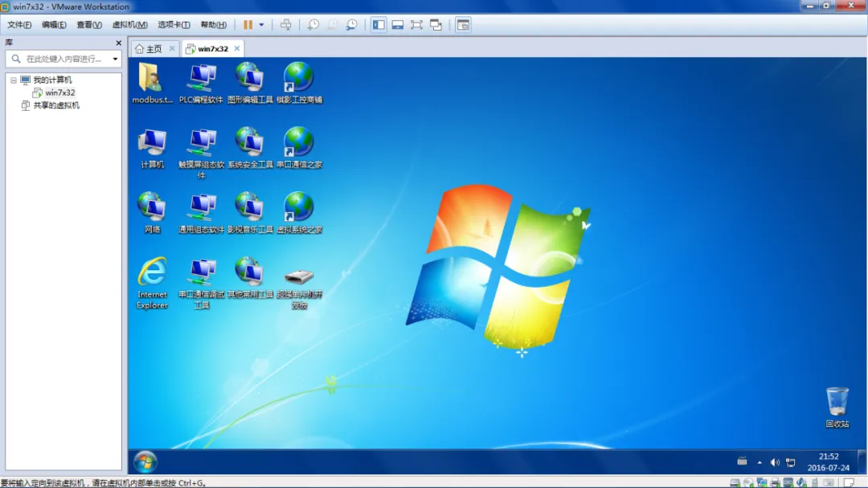Close the 库 library panel
The image size is (868, 488).
[x=118, y=43]
